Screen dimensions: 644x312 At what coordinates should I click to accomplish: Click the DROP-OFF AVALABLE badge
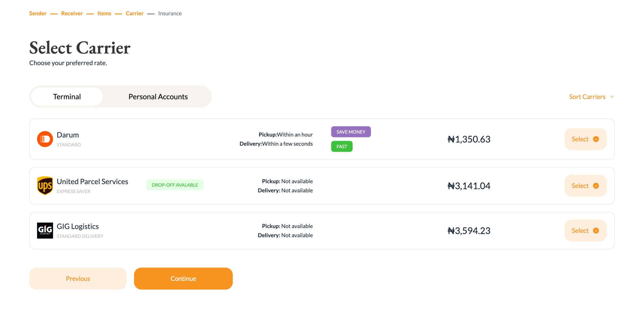pyautogui.click(x=175, y=185)
